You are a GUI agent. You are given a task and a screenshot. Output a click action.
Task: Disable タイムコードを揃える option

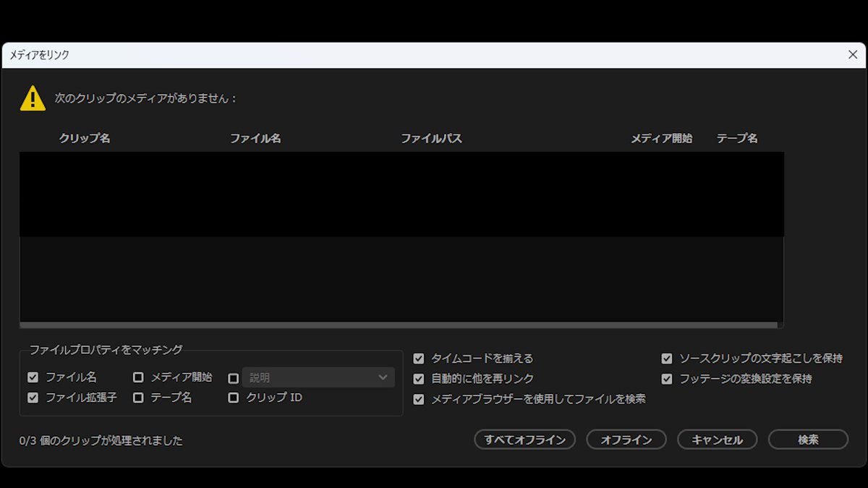(x=418, y=358)
